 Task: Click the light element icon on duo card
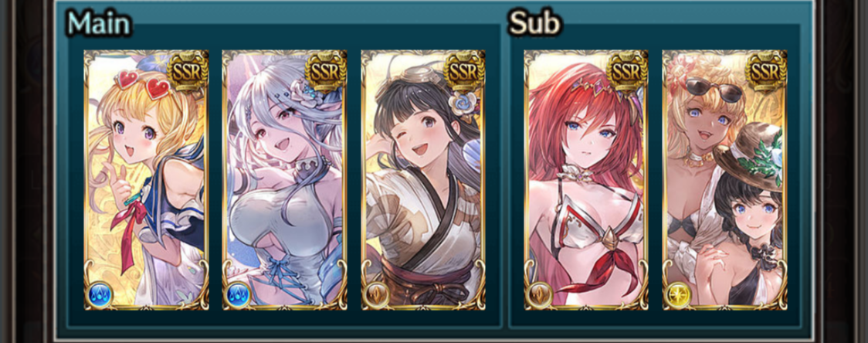pos(679,295)
